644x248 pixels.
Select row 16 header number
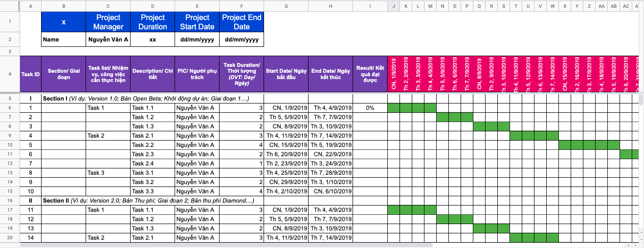(x=10, y=201)
